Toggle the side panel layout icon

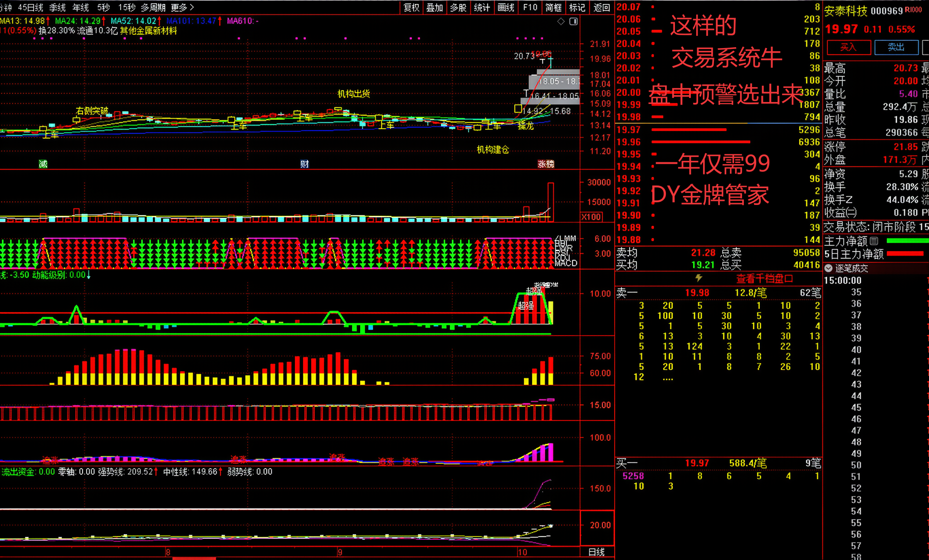[573, 21]
